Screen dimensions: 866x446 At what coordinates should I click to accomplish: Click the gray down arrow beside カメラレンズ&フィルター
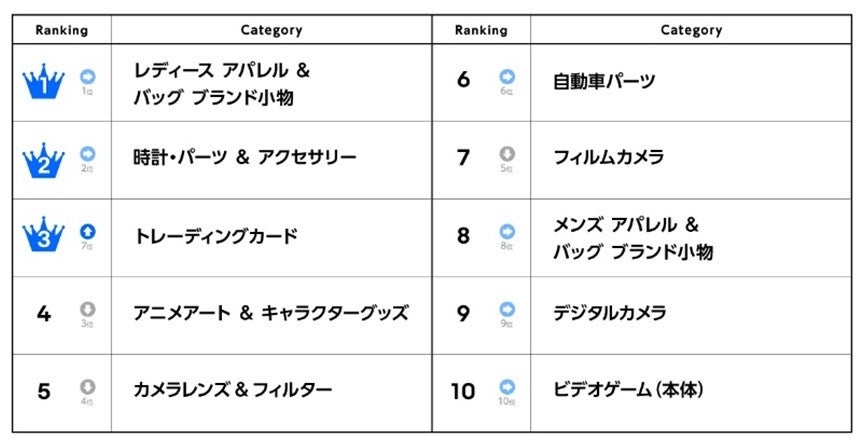coord(88,386)
